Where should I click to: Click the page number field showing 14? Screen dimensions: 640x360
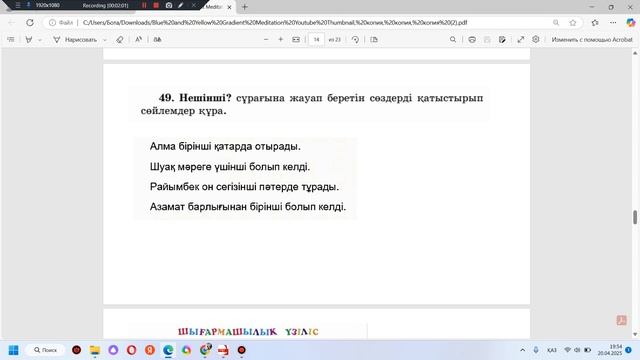click(x=316, y=40)
